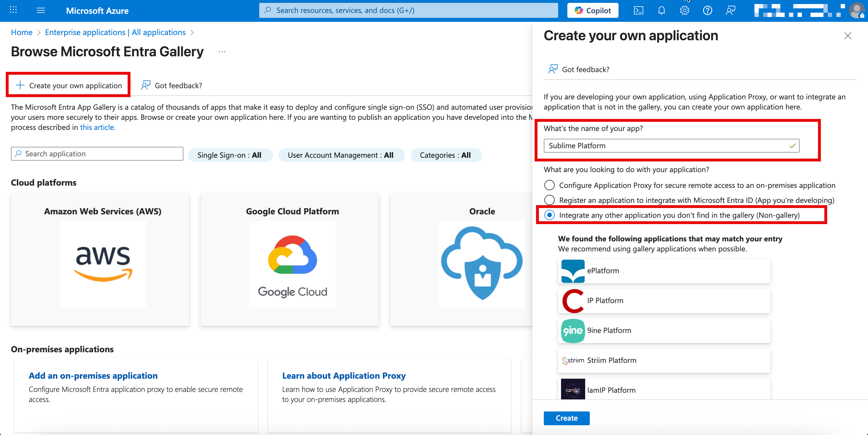The width and height of the screenshot is (868, 435).
Task: Open the this article link
Action: click(98, 127)
